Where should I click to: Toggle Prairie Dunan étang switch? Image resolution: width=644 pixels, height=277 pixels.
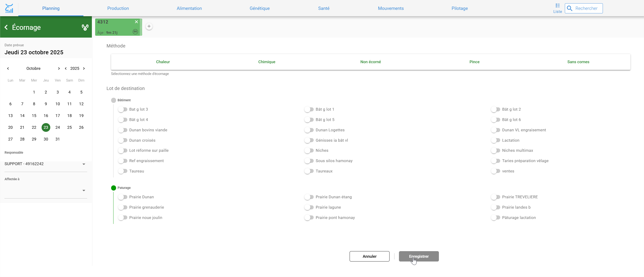coord(309,197)
